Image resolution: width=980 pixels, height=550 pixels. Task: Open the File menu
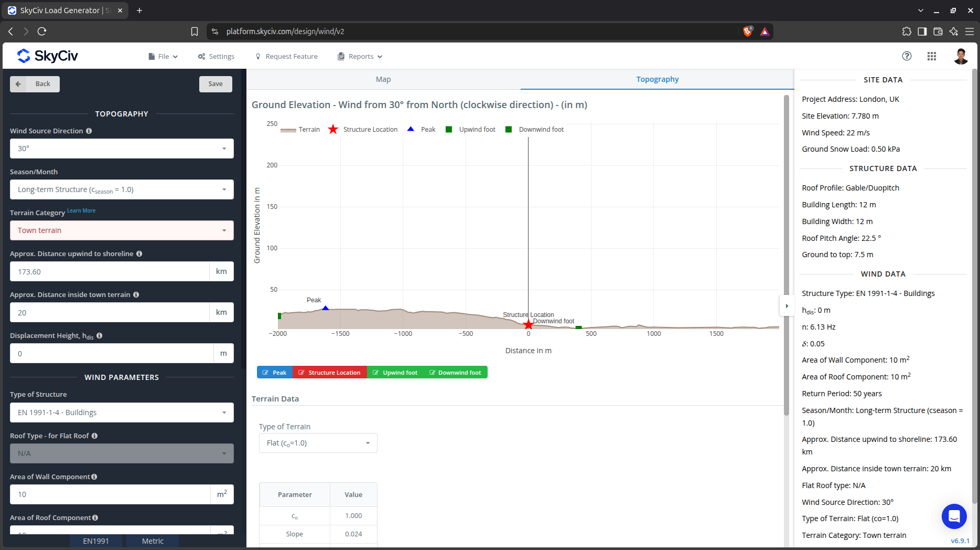[x=163, y=56]
